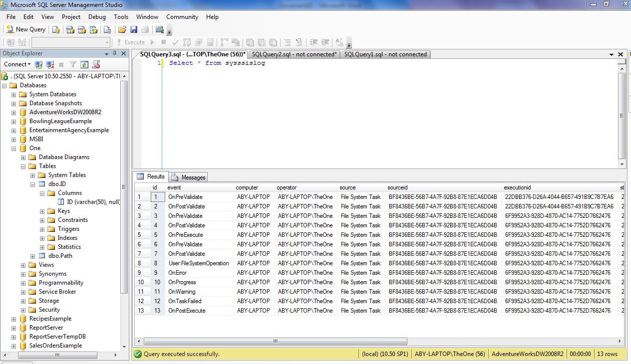Viewport: 631px width, 364px height.
Task: Select the Programmability folder in the tree
Action: 61,283
